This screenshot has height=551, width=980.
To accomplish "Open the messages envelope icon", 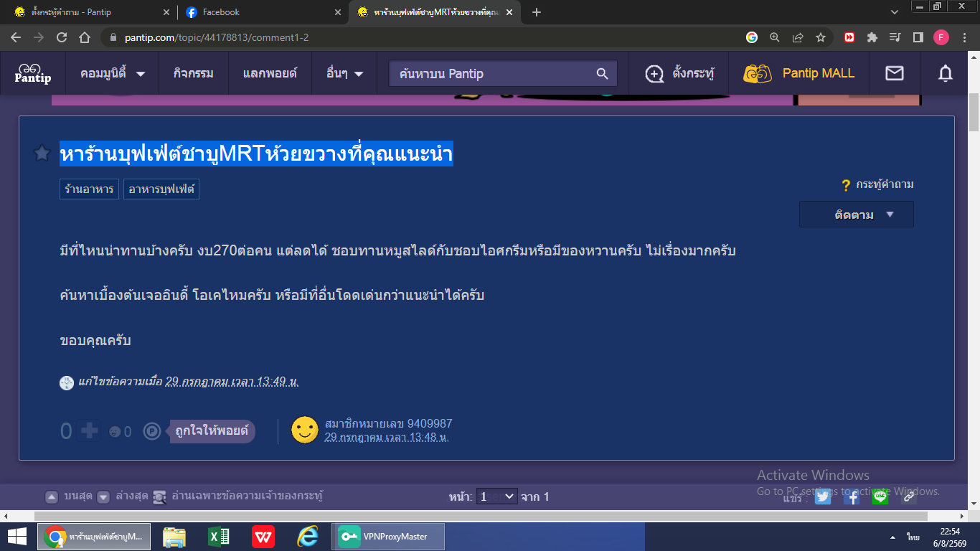I will [x=894, y=73].
